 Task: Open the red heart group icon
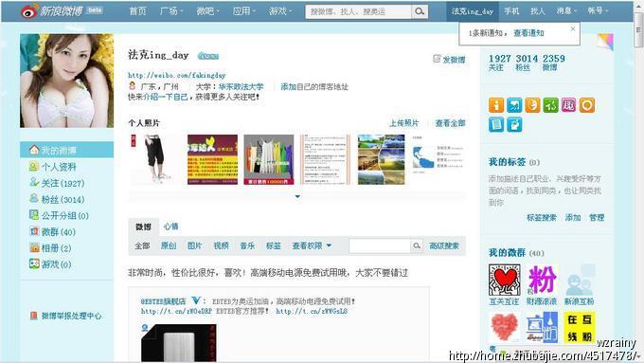[x=505, y=327]
